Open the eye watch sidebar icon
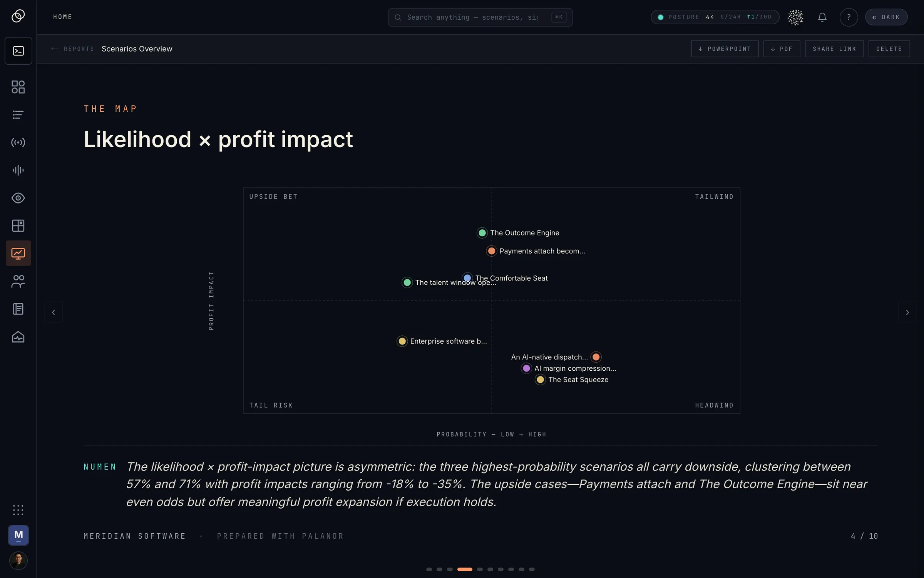Viewport: 924px width, 578px height. (18, 198)
